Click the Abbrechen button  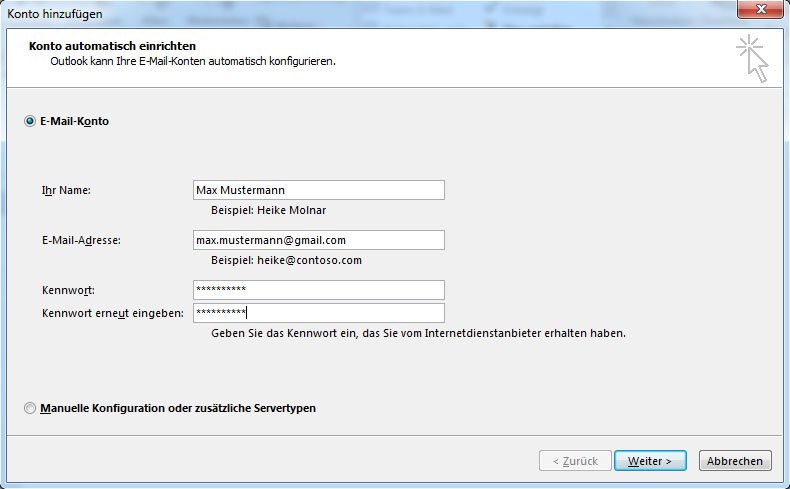click(x=735, y=461)
